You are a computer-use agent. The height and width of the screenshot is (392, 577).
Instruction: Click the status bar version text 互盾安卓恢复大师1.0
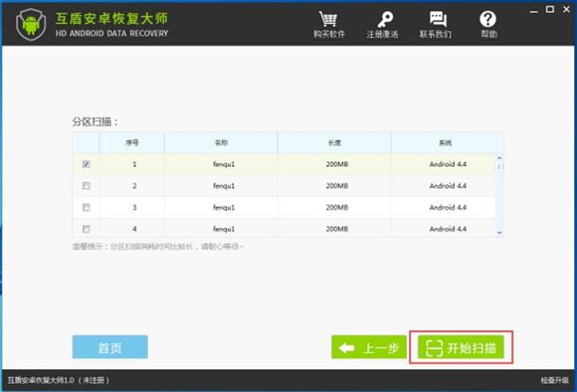[x=41, y=380]
